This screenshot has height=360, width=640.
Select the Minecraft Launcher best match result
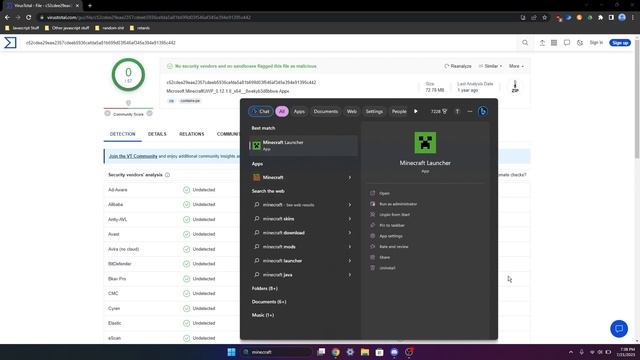tap(303, 145)
